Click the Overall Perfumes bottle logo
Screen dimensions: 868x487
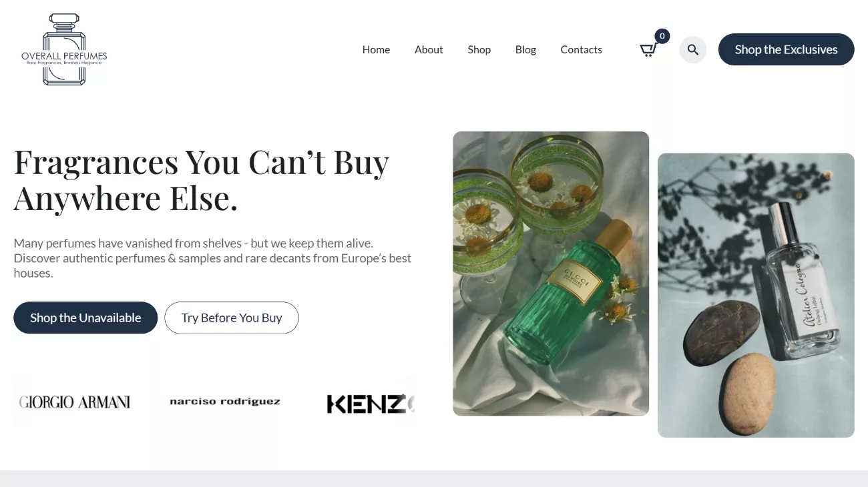(x=64, y=49)
